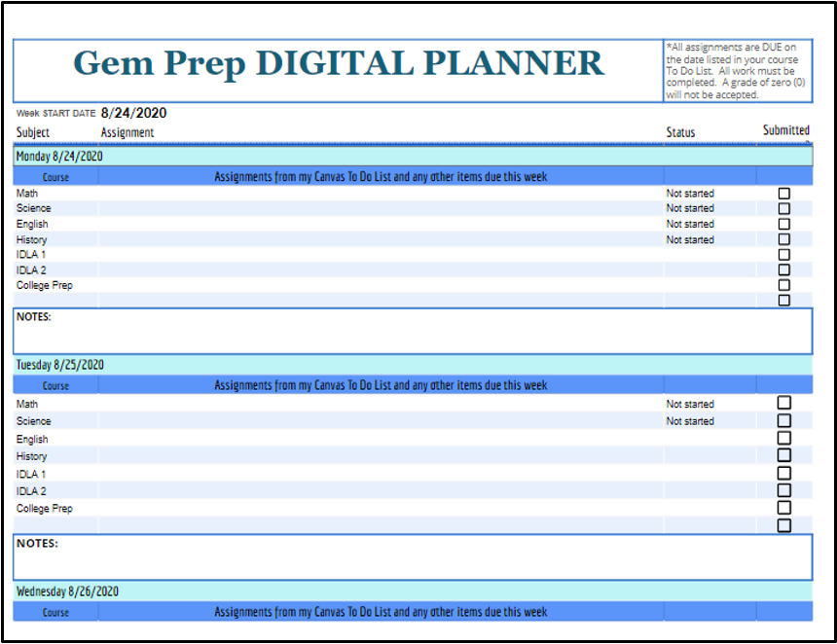The height and width of the screenshot is (644, 837).
Task: Select the Tuesday 'History' subject cell
Action: pos(55,455)
